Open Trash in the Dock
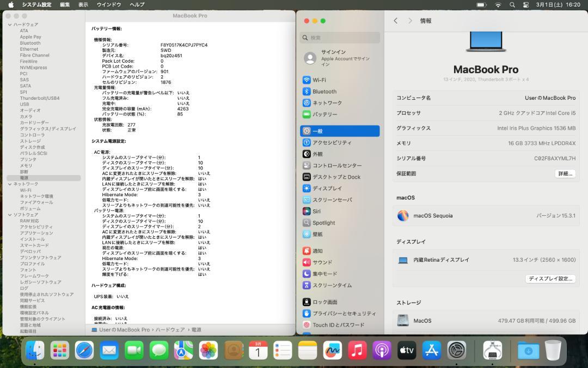Image resolution: width=588 pixels, height=368 pixels. pos(553,351)
